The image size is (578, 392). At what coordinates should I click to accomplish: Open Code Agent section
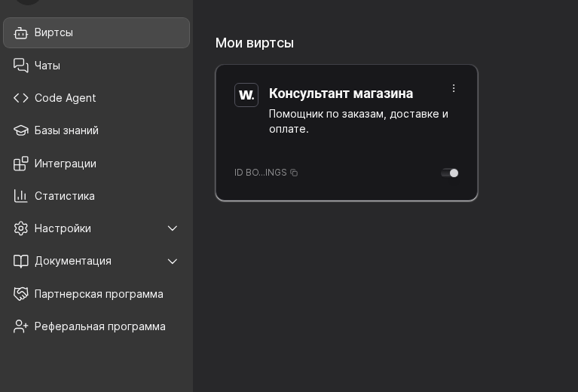tap(96, 98)
